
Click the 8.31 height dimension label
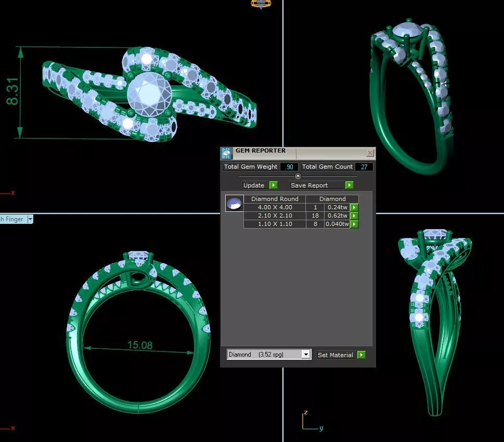[12, 92]
